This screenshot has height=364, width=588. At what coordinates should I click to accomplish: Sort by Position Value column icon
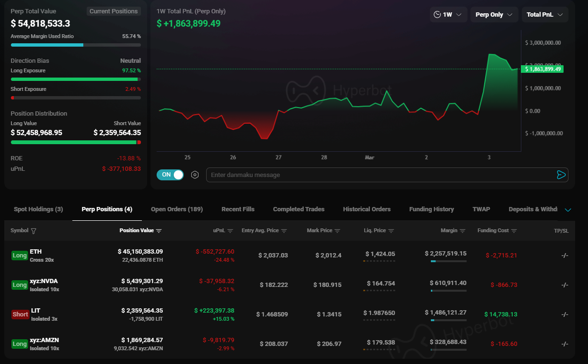coord(159,231)
